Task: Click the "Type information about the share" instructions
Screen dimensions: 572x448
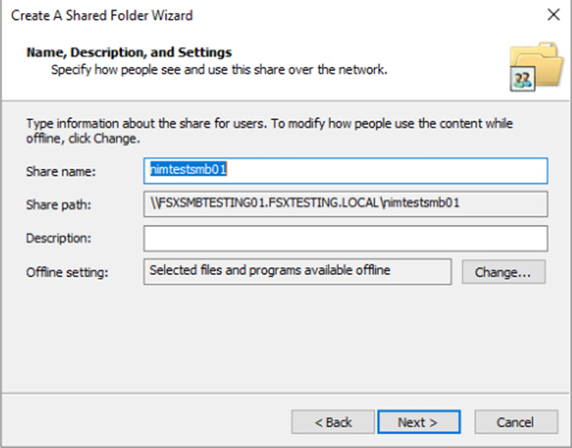Action: point(269,131)
